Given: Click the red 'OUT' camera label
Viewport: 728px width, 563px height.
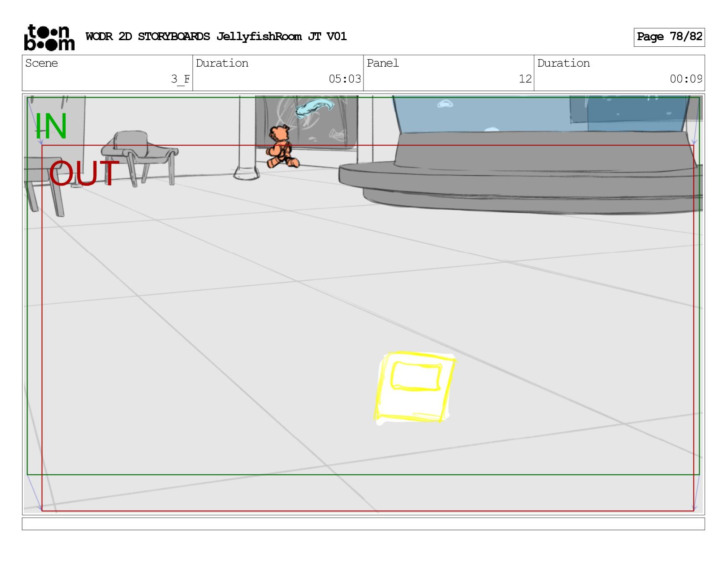Looking at the screenshot, I should 84,173.
